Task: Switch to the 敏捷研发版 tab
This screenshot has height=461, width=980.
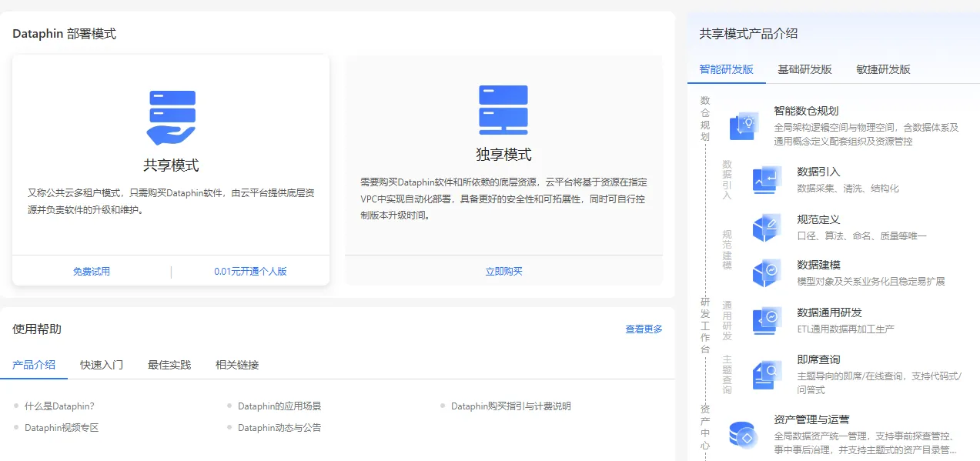Action: tap(883, 69)
